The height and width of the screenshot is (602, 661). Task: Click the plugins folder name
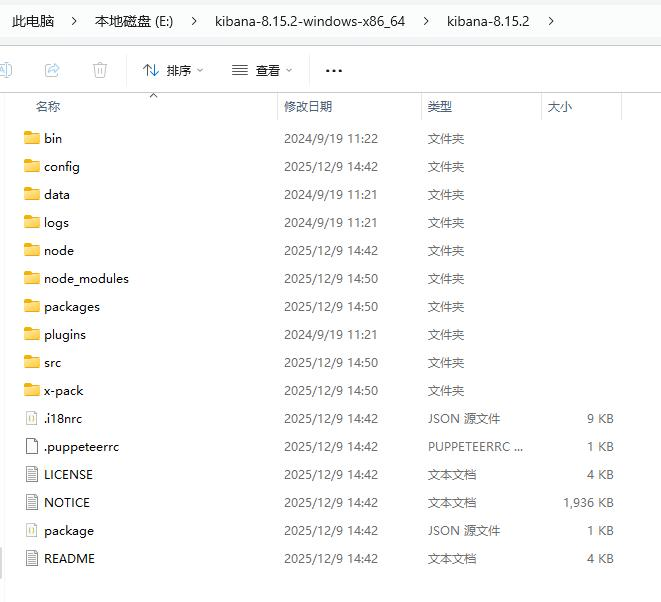click(x=64, y=335)
